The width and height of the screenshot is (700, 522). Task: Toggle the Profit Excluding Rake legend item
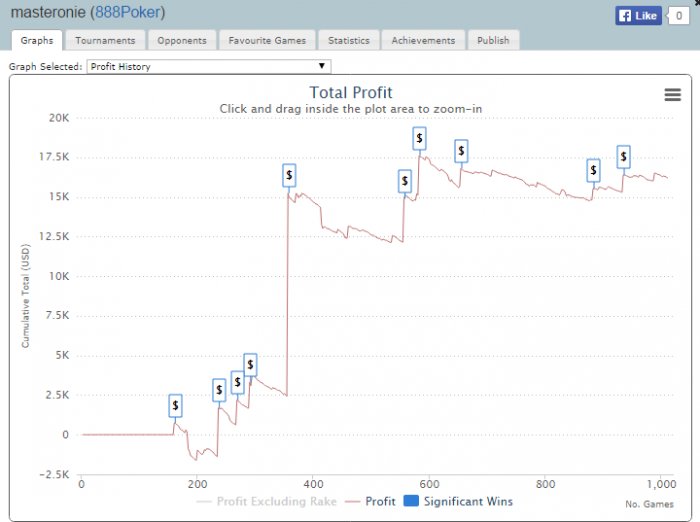click(267, 501)
